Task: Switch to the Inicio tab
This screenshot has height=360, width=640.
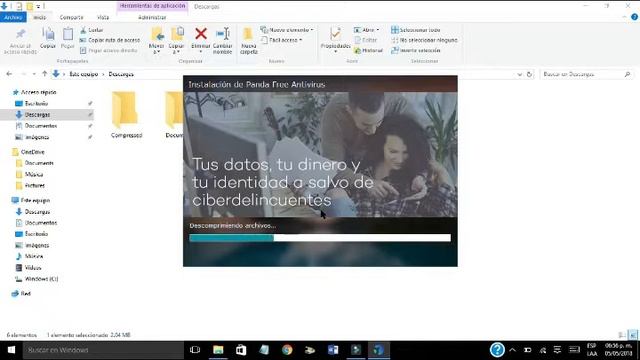Action: pos(40,17)
